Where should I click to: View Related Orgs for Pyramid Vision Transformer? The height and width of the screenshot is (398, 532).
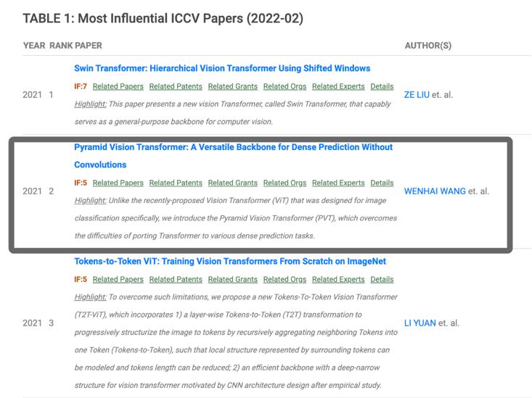pos(285,183)
